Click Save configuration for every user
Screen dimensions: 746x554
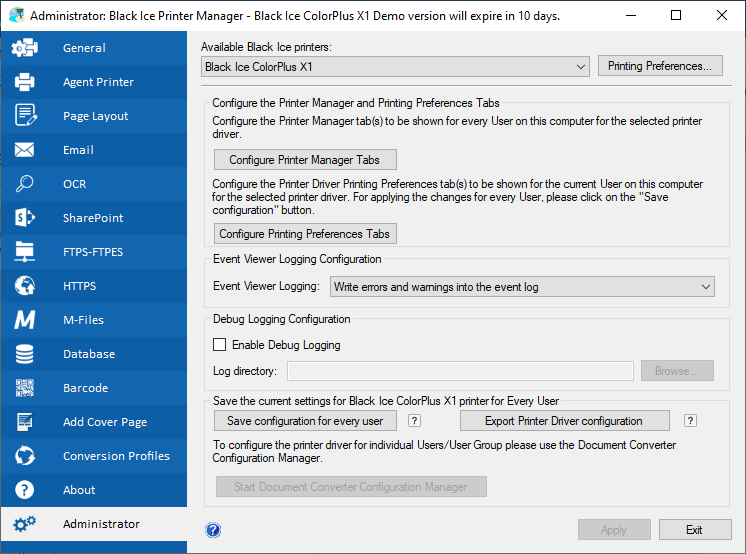pos(305,421)
